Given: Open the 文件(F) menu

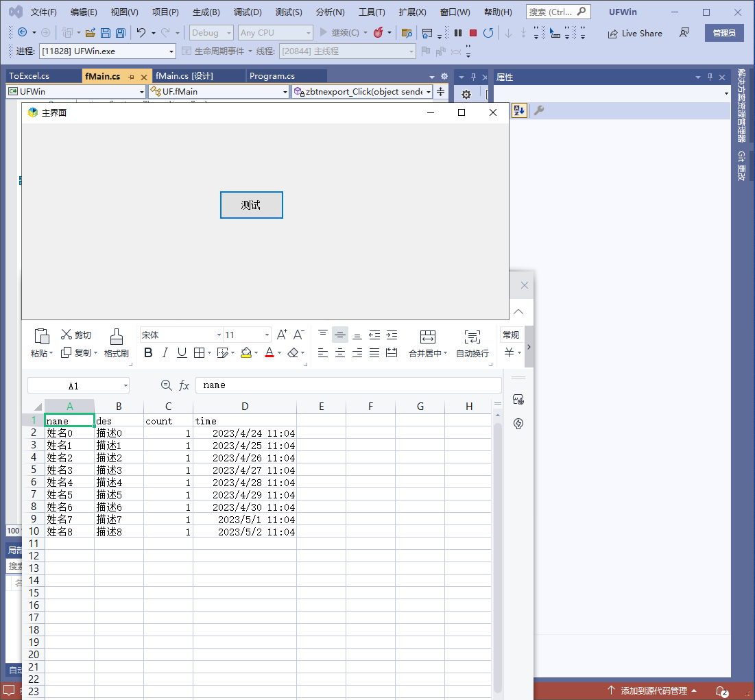Looking at the screenshot, I should point(43,12).
